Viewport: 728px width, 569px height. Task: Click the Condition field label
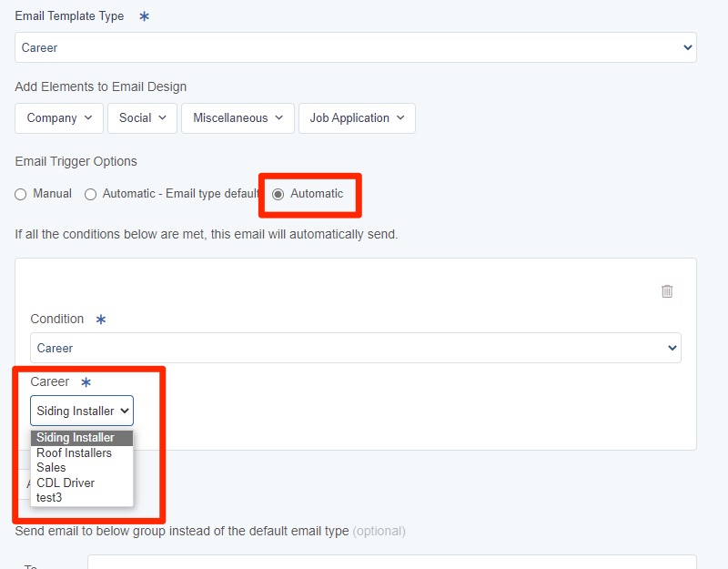[x=56, y=319]
